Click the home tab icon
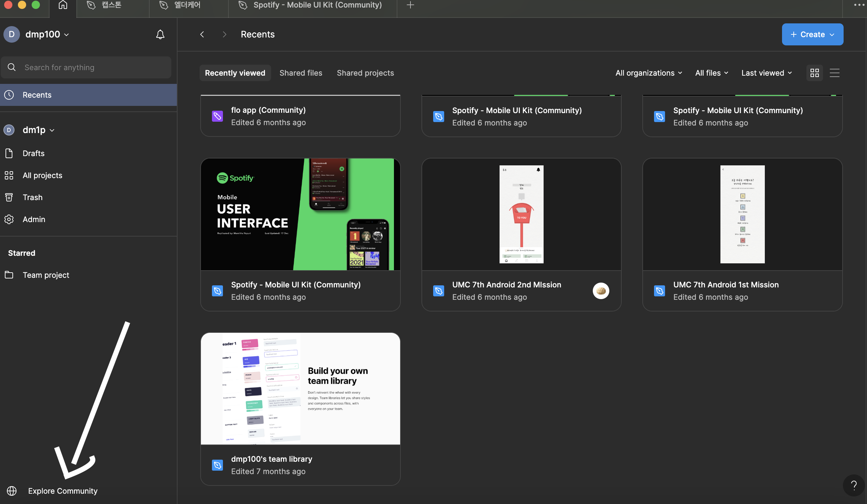Screen dimensions: 867x504 tap(63, 5)
